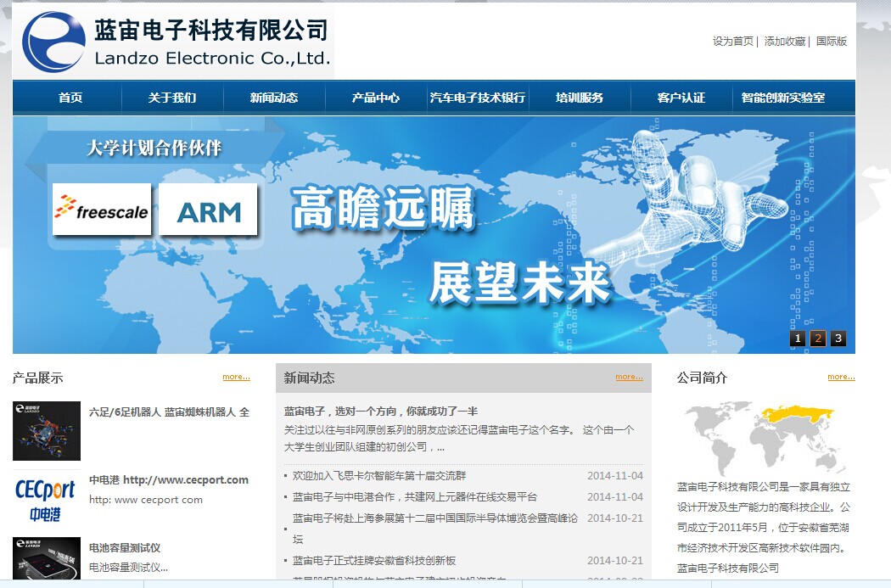The width and height of the screenshot is (891, 588).
Task: Open the CECport 中电港 logo thumbnail
Action: [x=47, y=500]
